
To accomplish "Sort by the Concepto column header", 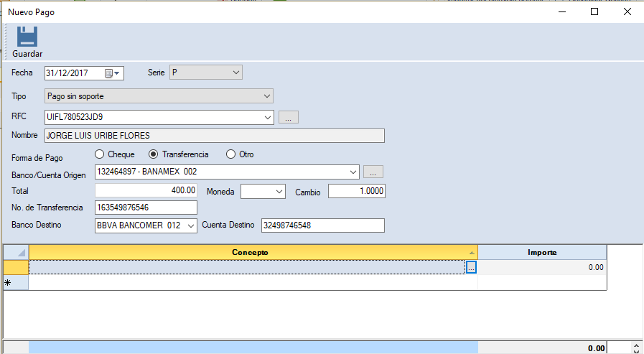I will (x=251, y=252).
